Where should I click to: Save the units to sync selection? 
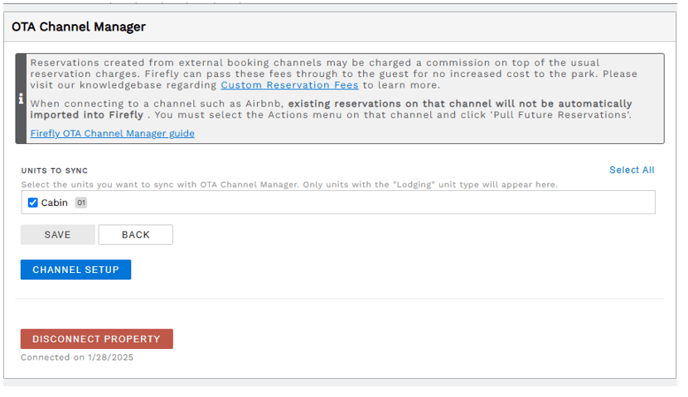[57, 235]
